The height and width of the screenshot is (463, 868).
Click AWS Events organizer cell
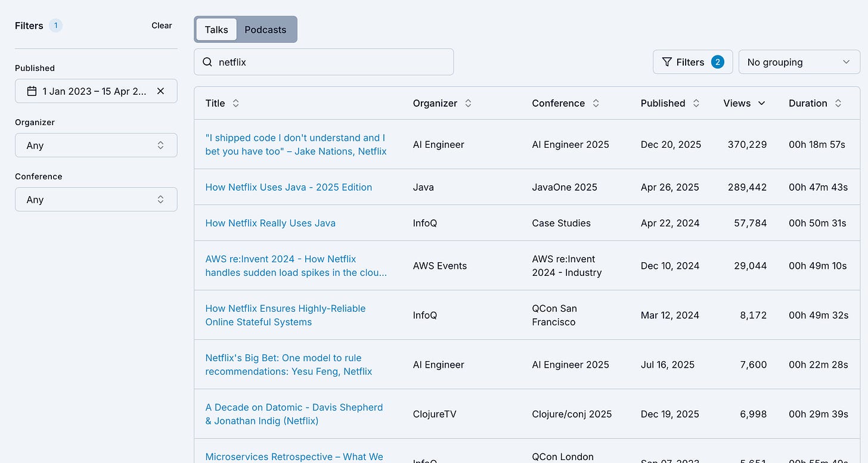tap(440, 266)
